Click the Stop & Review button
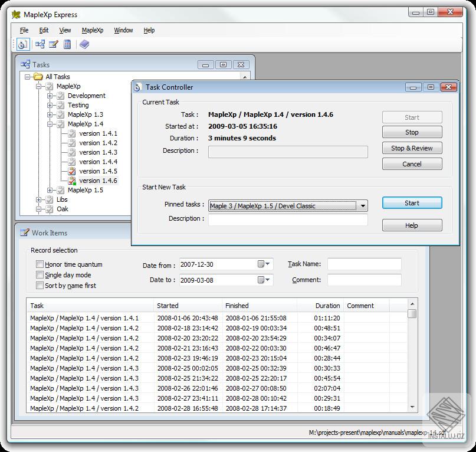The image size is (476, 452). click(x=412, y=148)
